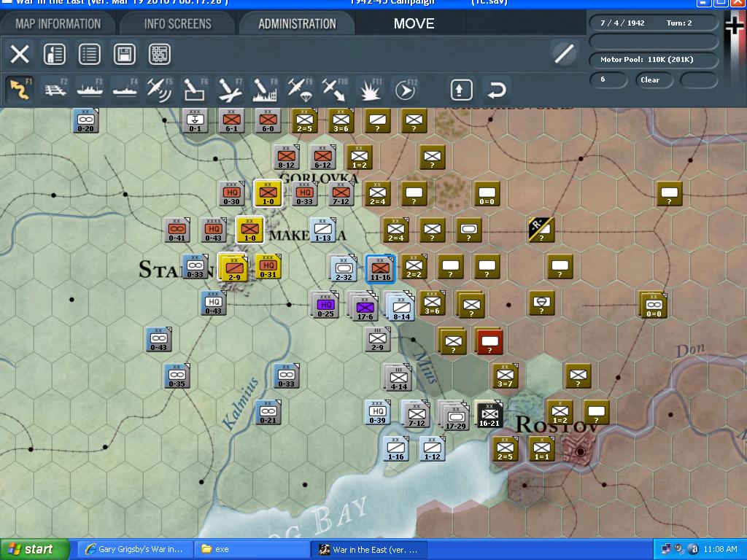Screen dimensions: 747x560
Task: Click the Motor Pool 110K readout
Action: [x=653, y=60]
